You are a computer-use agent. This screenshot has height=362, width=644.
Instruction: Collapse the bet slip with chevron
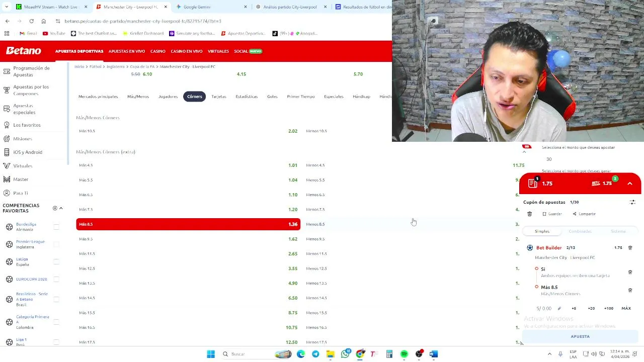click(630, 184)
